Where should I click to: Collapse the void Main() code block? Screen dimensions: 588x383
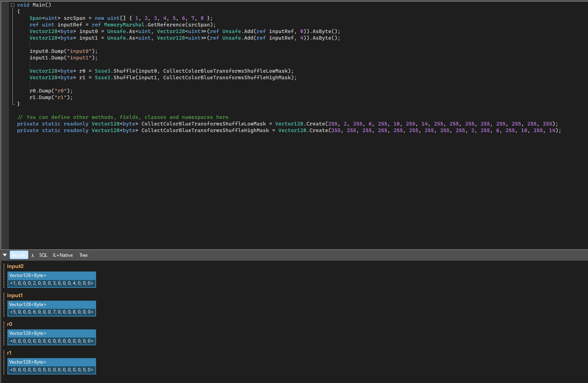click(x=12, y=5)
